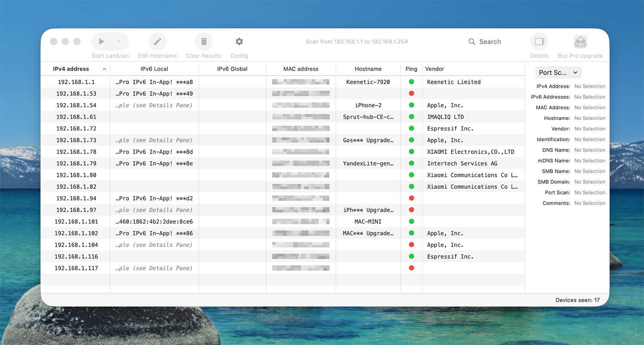The image size is (644, 345).
Task: Select the row for 192.168.1.101 MAC-MINI
Action: point(76,222)
